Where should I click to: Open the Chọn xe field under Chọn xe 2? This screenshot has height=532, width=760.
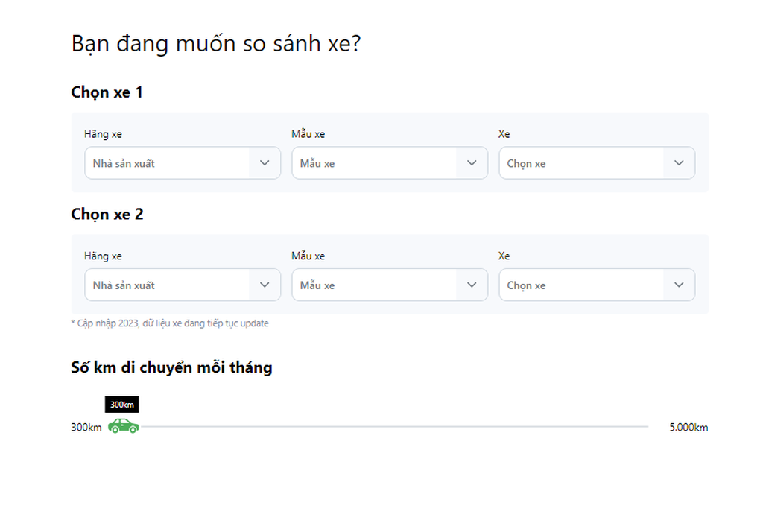pyautogui.click(x=582, y=285)
